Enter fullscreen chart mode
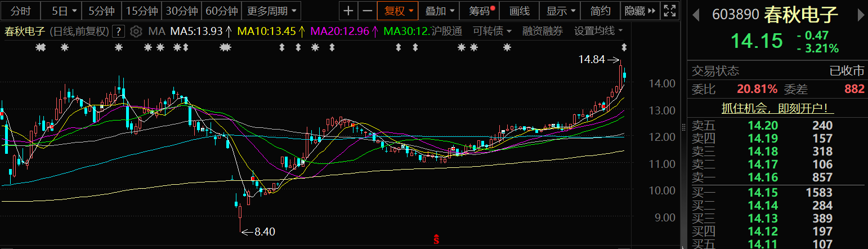The image size is (868, 249). (669, 11)
